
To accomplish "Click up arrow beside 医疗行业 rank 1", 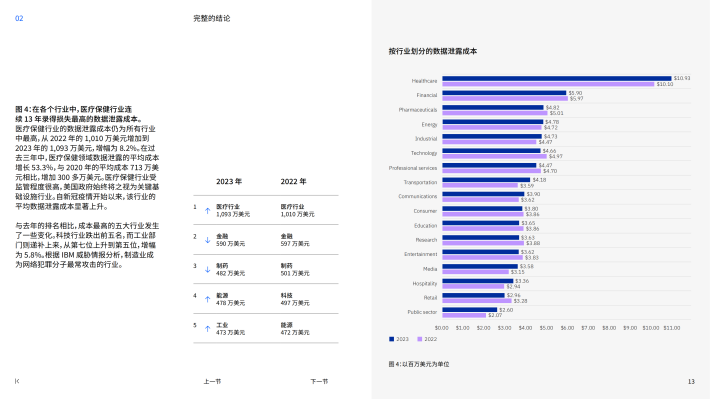I will pyautogui.click(x=207, y=211).
